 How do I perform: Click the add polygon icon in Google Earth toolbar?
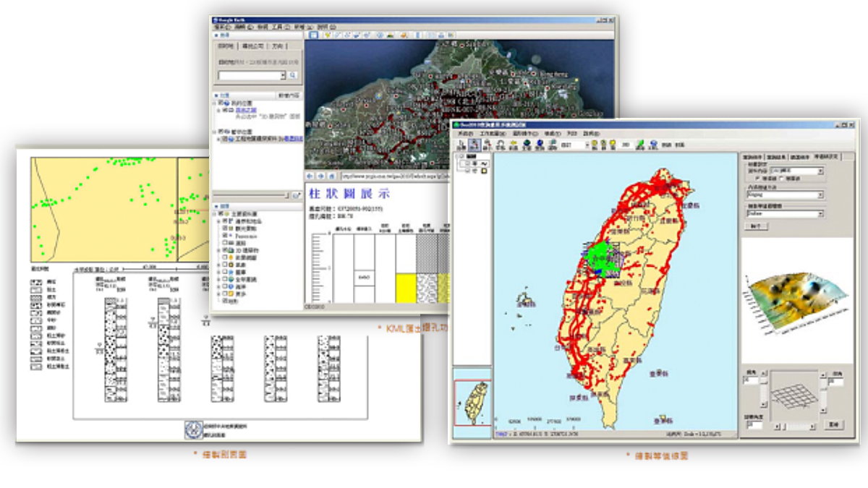337,35
